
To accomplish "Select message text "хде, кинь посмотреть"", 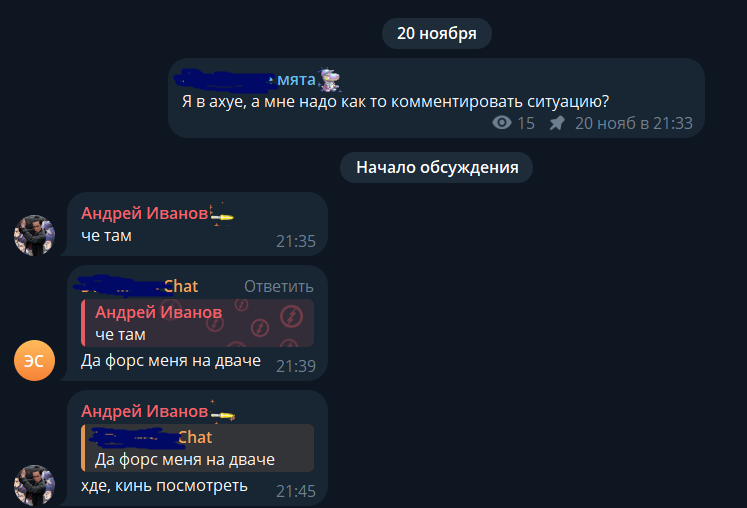I will pos(164,486).
